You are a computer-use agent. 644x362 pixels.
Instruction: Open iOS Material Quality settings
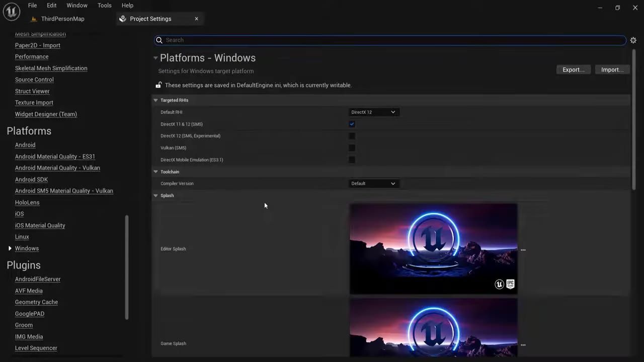pyautogui.click(x=40, y=225)
